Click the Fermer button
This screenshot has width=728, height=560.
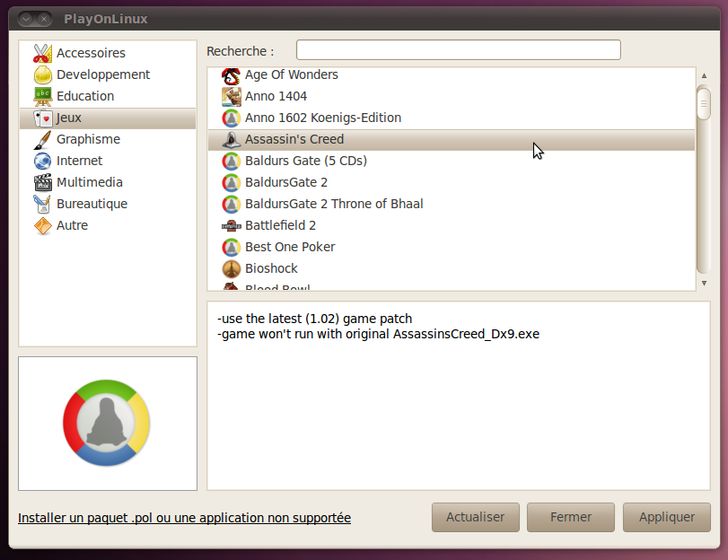pos(571,517)
